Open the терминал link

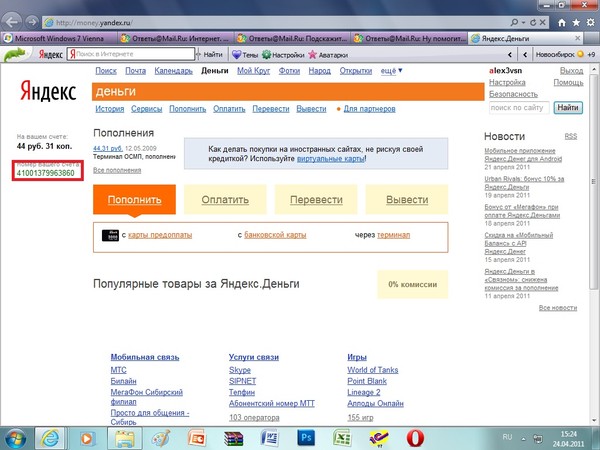coord(393,235)
